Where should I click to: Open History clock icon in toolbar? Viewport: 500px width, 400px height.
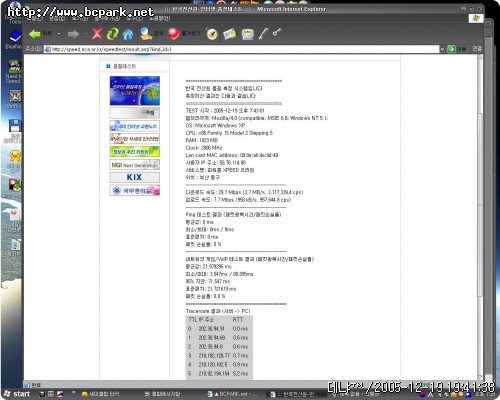coord(212,34)
